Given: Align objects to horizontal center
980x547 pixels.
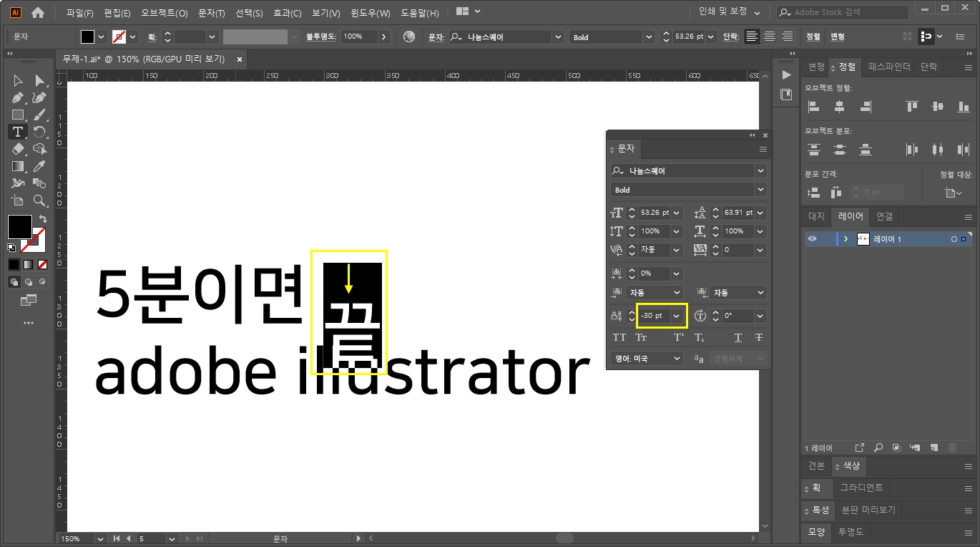Looking at the screenshot, I should coord(839,106).
